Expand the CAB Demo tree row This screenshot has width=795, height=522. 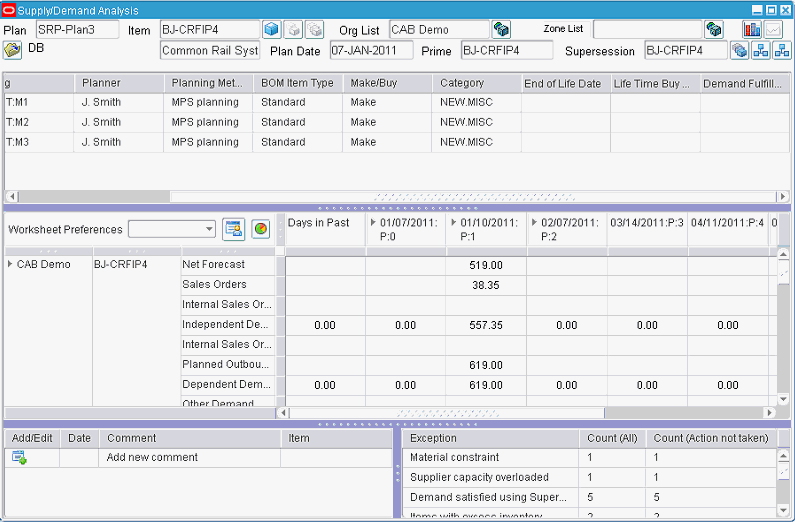(10, 264)
